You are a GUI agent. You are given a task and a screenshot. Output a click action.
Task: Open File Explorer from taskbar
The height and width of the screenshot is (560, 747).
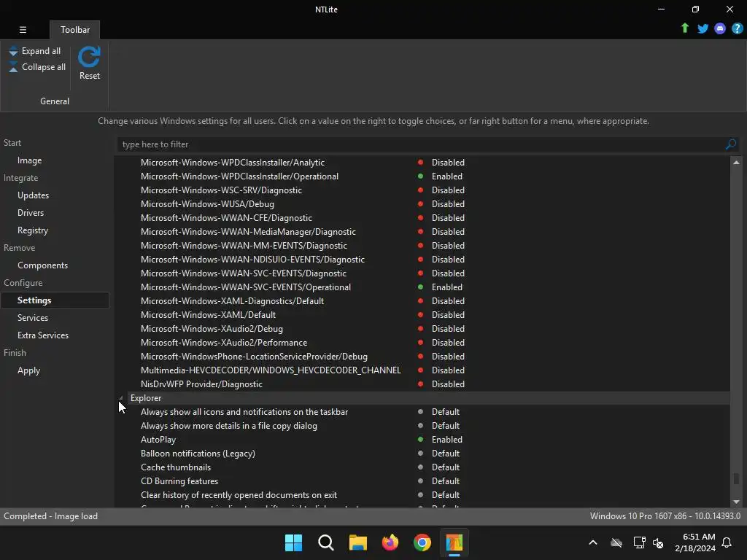pos(357,542)
